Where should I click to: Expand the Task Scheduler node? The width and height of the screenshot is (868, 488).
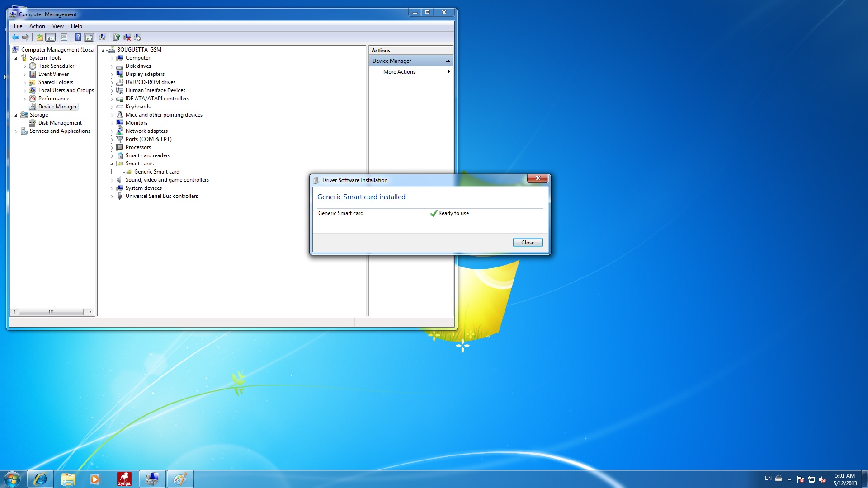click(x=25, y=66)
